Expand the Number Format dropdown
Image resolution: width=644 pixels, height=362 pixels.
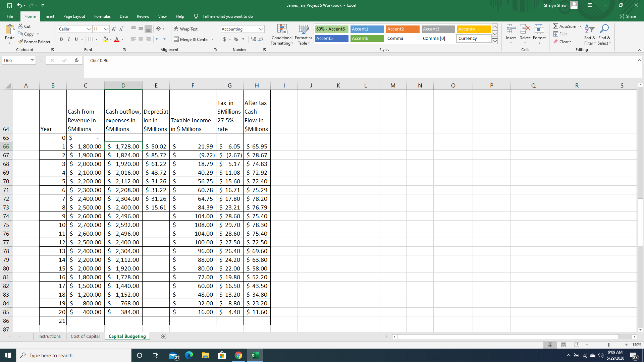pos(261,29)
